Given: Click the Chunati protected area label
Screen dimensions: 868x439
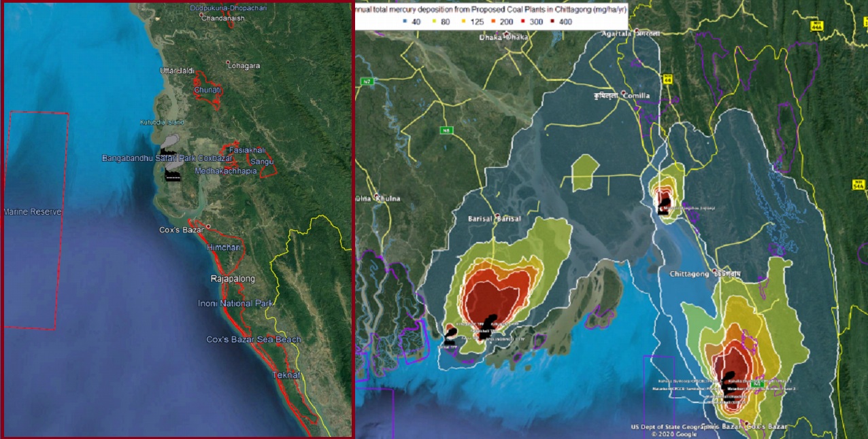Looking at the screenshot, I should pyautogui.click(x=207, y=90).
